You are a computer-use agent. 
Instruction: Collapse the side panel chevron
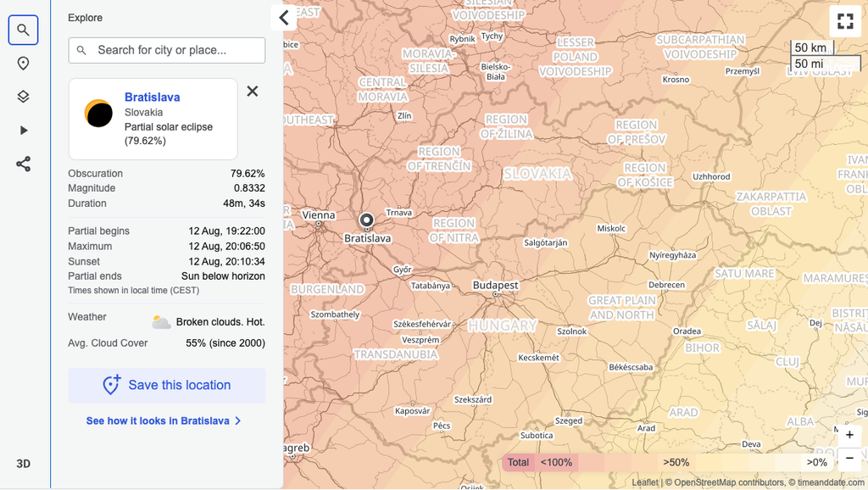click(x=284, y=18)
